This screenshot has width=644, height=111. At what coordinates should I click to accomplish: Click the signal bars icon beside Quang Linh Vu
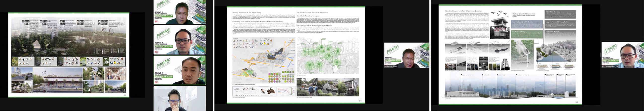[x=603, y=67]
